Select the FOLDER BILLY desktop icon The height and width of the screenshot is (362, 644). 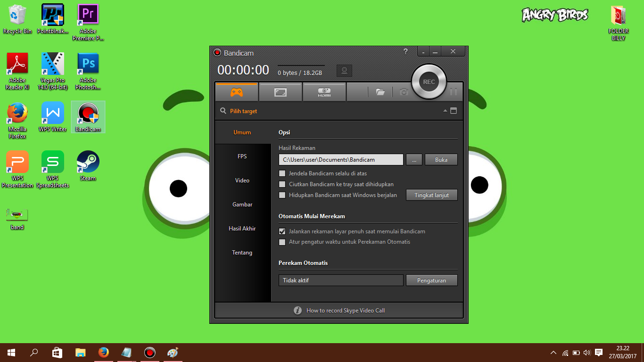pyautogui.click(x=618, y=24)
